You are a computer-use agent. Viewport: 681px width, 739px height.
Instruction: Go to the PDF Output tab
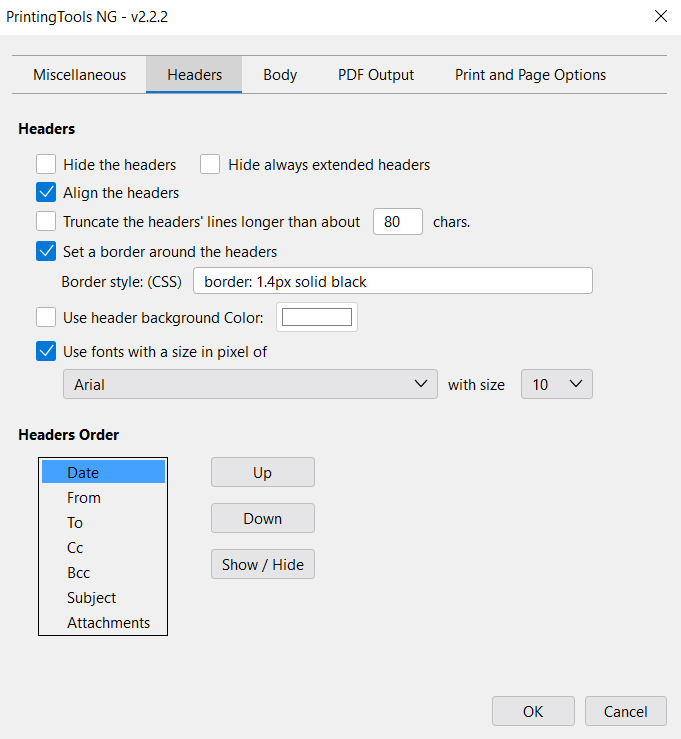click(x=376, y=75)
